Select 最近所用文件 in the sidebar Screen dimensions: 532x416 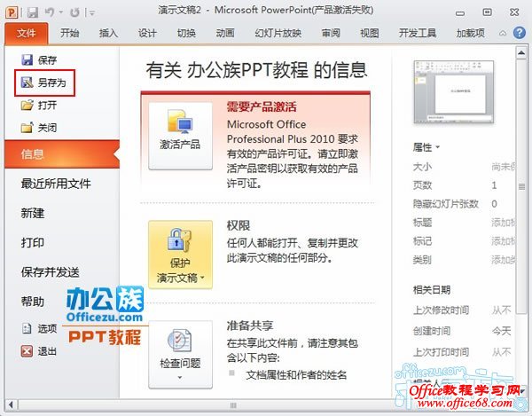pos(56,184)
